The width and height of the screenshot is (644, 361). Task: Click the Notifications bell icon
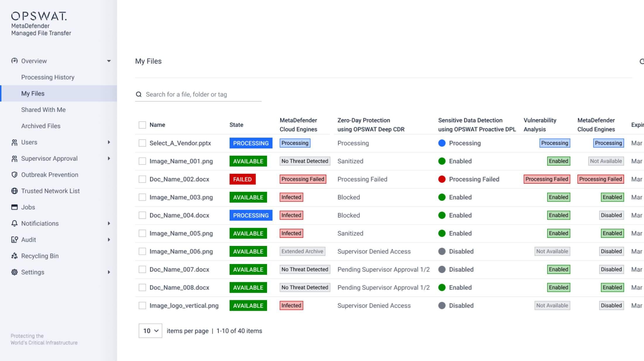click(14, 223)
